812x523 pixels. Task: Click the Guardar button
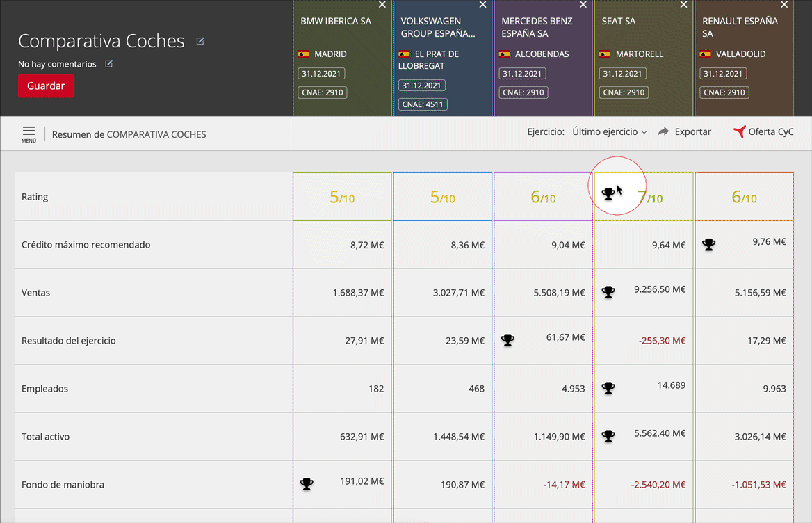(46, 86)
